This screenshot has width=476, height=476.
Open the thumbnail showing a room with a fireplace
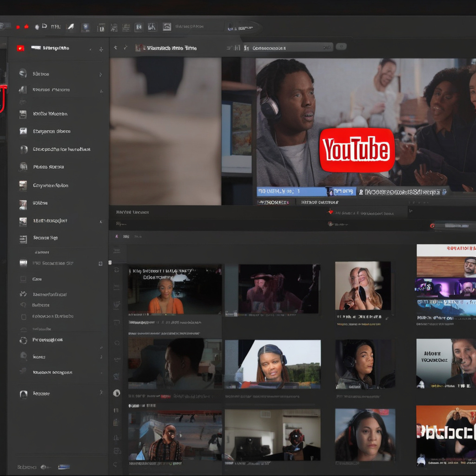(272, 435)
